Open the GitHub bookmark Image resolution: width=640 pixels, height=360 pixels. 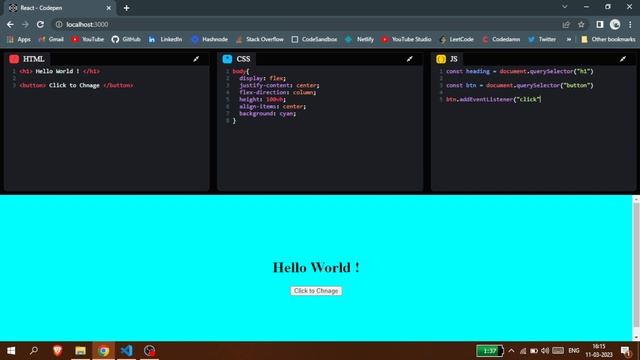(126, 39)
